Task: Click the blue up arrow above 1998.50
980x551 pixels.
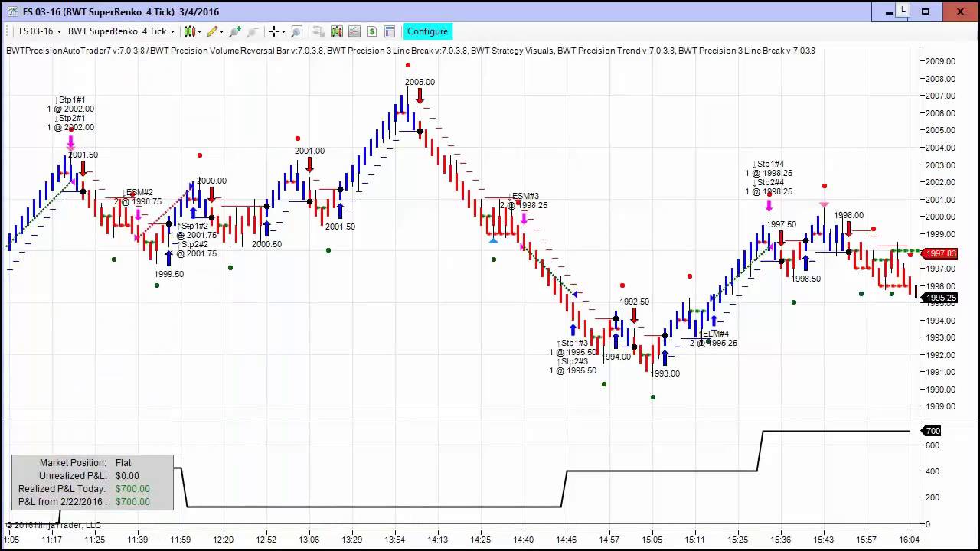Action: (x=805, y=264)
